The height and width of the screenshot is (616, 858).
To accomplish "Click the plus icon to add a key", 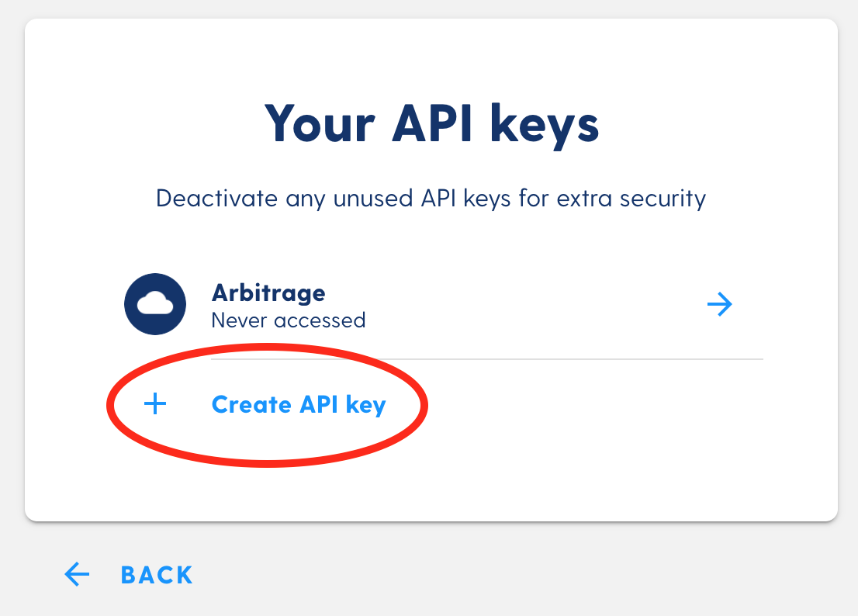I will [155, 403].
